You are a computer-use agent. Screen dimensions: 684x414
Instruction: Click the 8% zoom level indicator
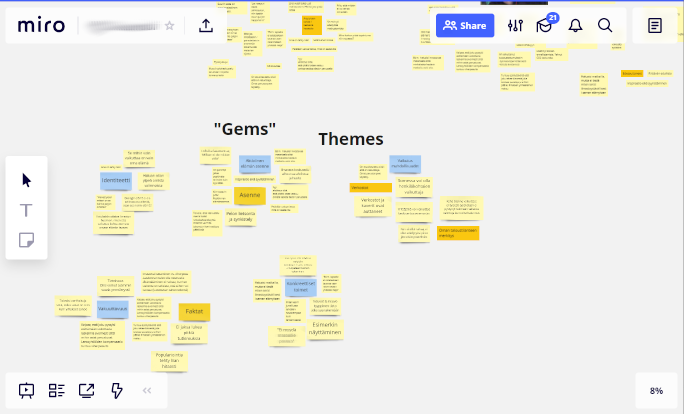656,391
